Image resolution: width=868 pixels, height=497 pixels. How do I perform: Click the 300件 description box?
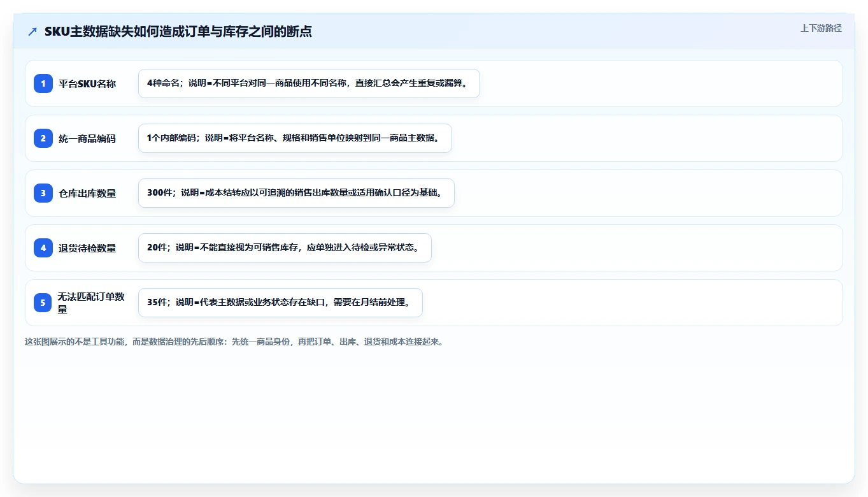296,193
